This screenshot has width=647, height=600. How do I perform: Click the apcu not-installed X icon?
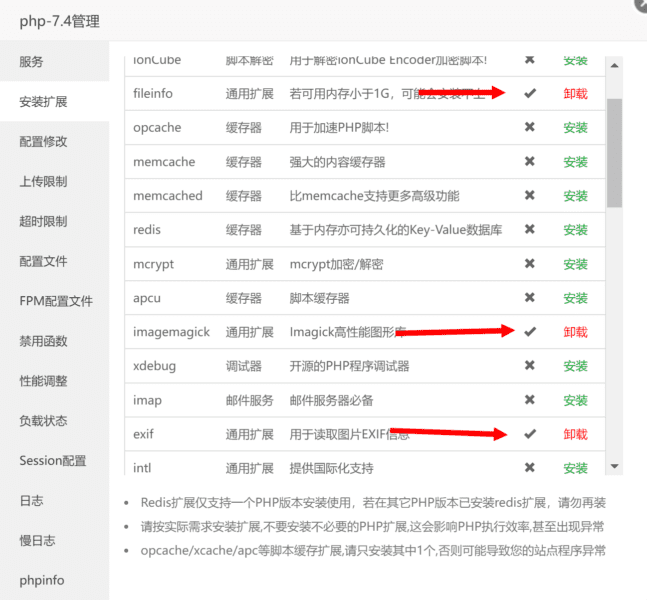pos(529,297)
